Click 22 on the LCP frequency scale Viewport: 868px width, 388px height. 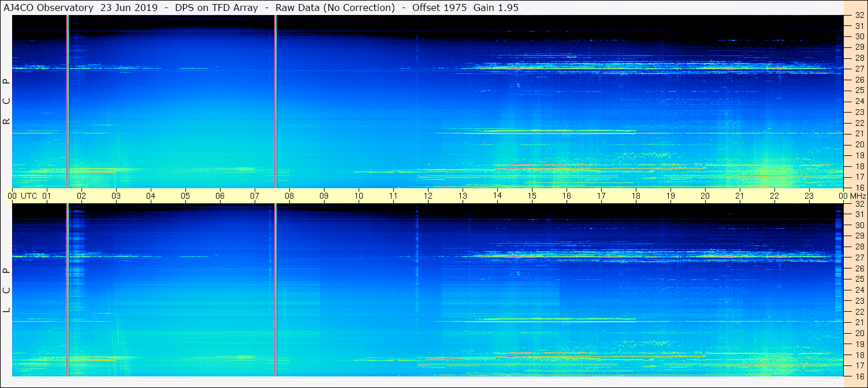coord(859,311)
